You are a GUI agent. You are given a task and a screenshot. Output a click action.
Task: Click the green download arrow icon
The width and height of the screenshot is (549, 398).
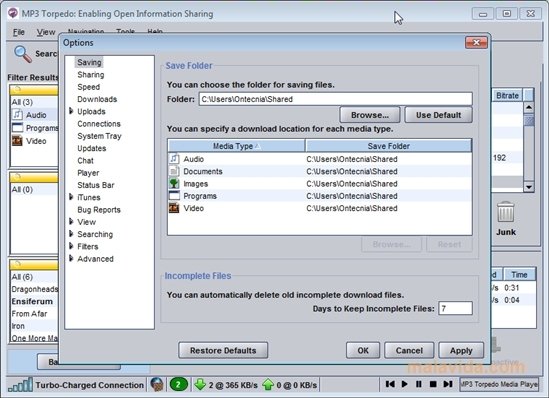pyautogui.click(x=200, y=384)
